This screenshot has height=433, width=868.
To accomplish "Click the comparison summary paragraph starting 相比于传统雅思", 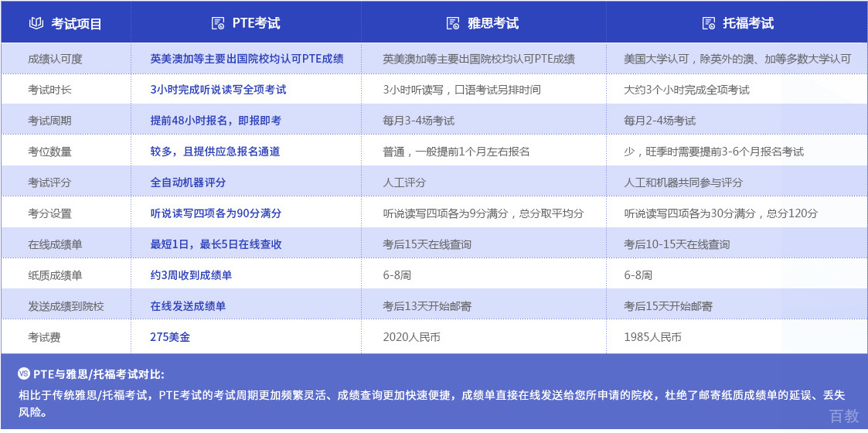I will pyautogui.click(x=432, y=404).
